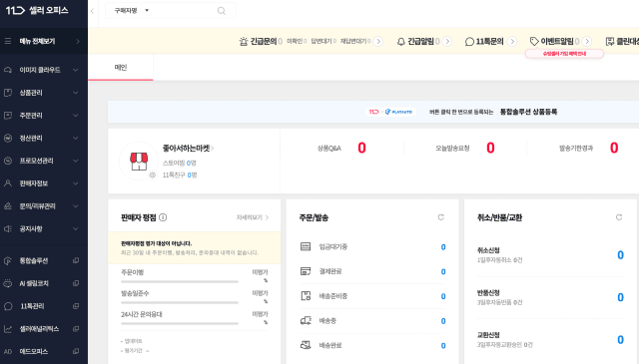Click the 통합솔루션 상품등록 banner

click(x=373, y=112)
